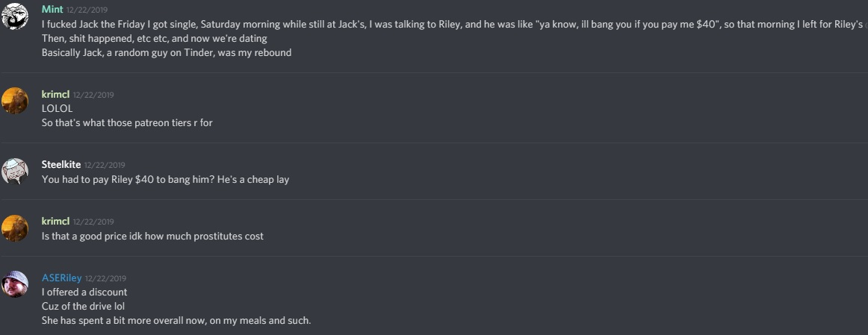Open Mint's profile avatar
This screenshot has height=335, width=868.
(15, 16)
